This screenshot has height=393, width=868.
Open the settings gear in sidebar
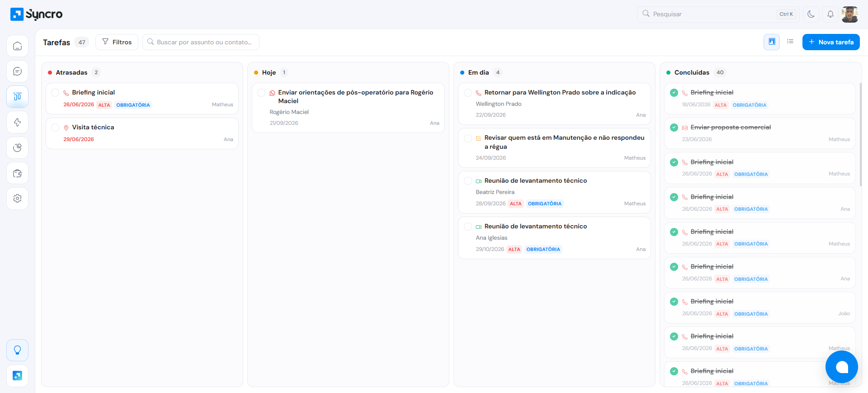[17, 199]
